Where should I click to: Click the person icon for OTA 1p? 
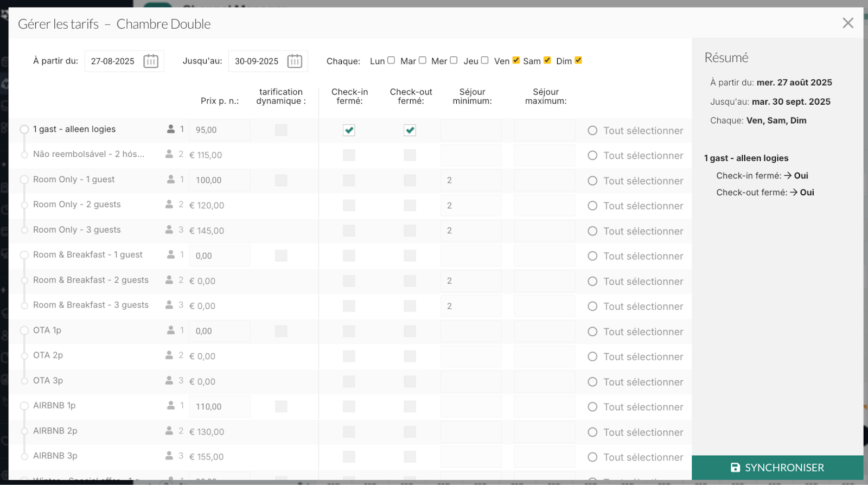point(171,330)
